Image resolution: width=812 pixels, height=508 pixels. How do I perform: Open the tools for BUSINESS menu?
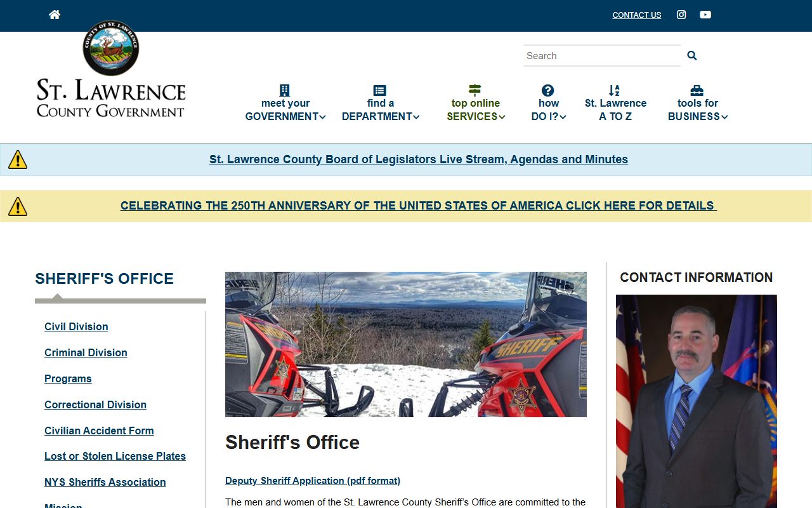698,110
